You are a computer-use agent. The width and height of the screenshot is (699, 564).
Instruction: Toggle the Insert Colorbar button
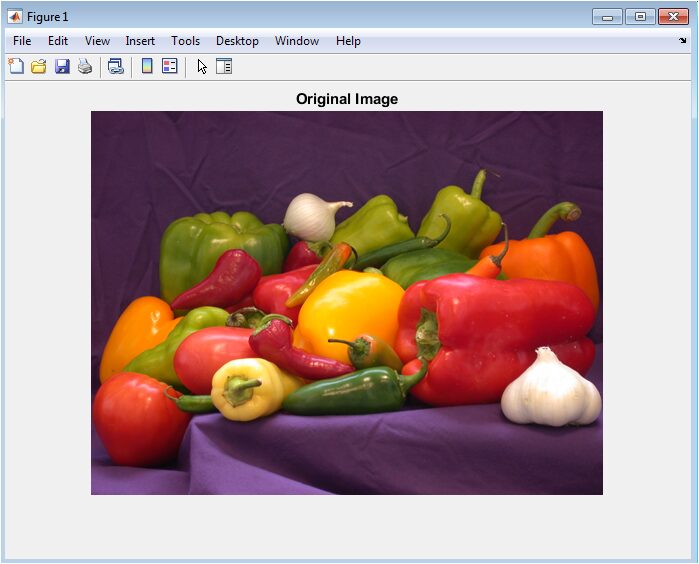pyautogui.click(x=147, y=67)
